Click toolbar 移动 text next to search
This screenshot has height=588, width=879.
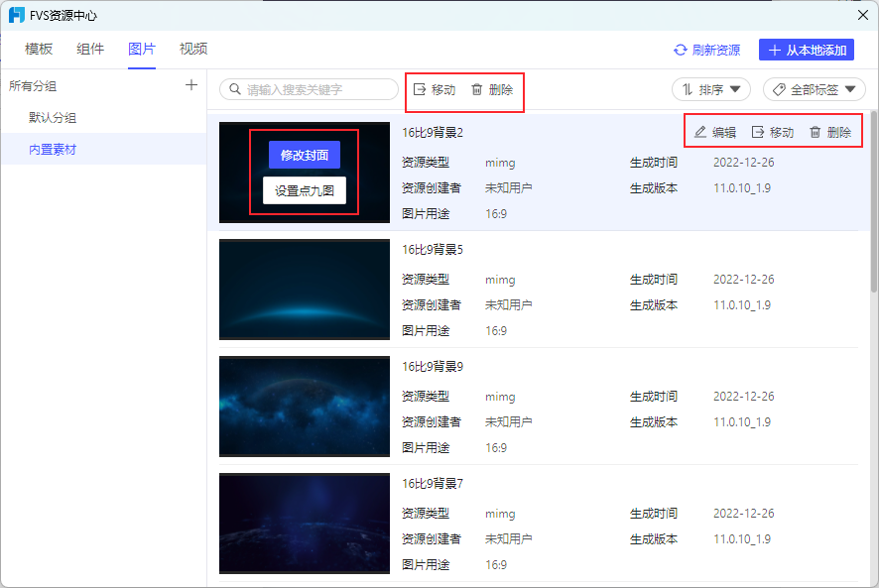click(443, 89)
